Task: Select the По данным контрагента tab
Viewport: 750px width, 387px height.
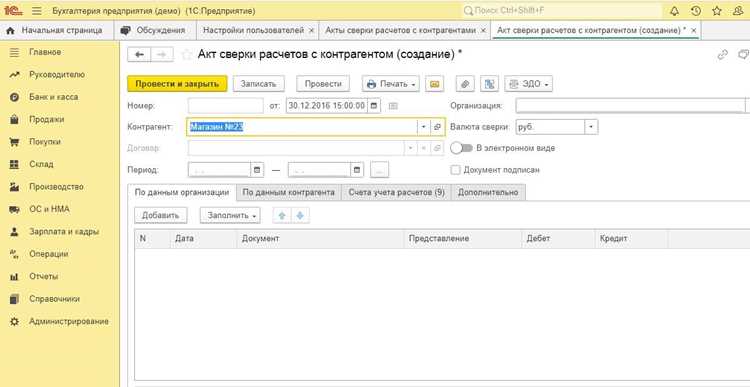Action: click(288, 192)
